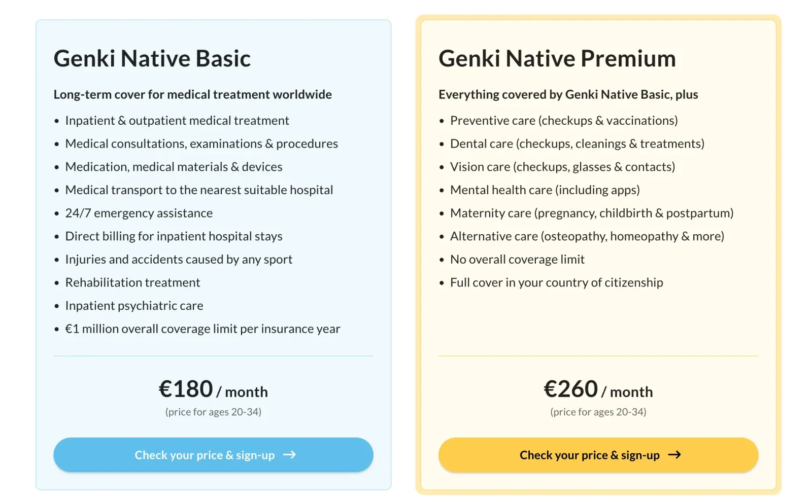Click 'Check your price & sign-up' for Premium

click(598, 455)
